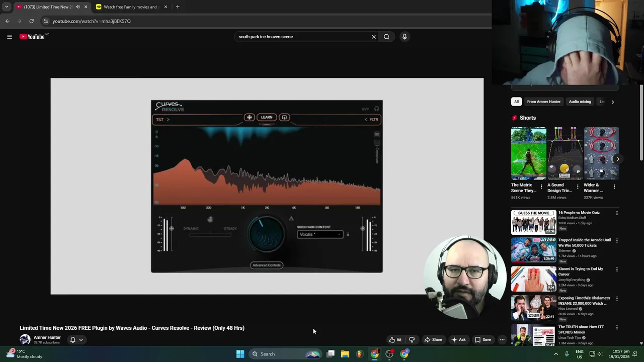This screenshot has height=362, width=644.
Task: Click the browser address bar URL
Action: point(92,21)
